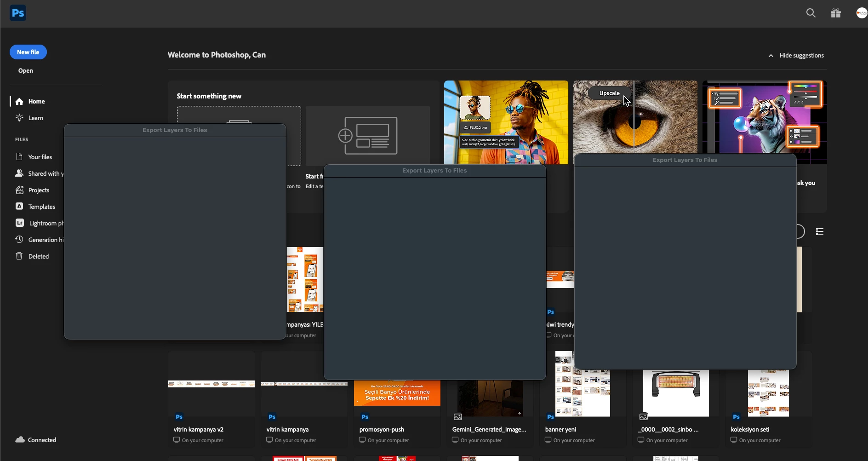Click the Photoshop Ps logo
Screen dimensions: 868x461
[x=18, y=13]
